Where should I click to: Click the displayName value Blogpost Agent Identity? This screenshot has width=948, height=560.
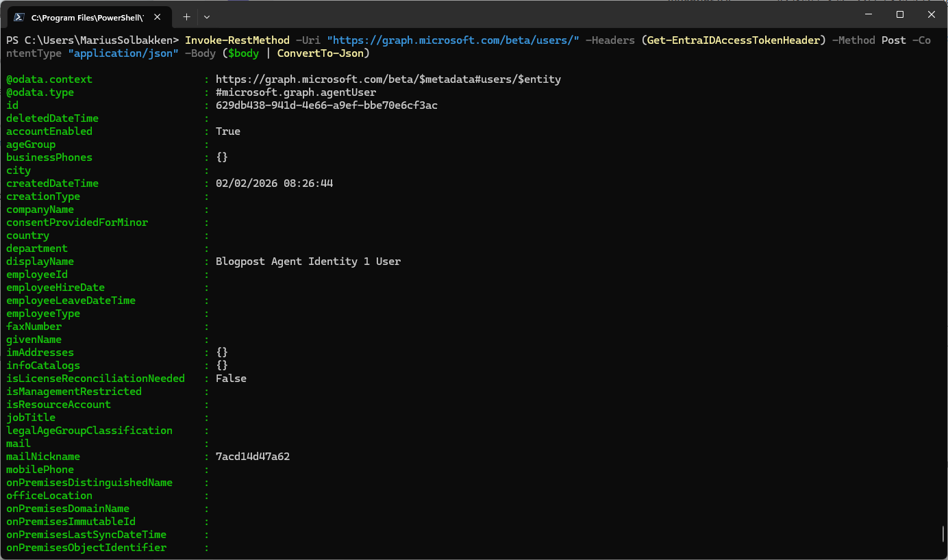308,262
